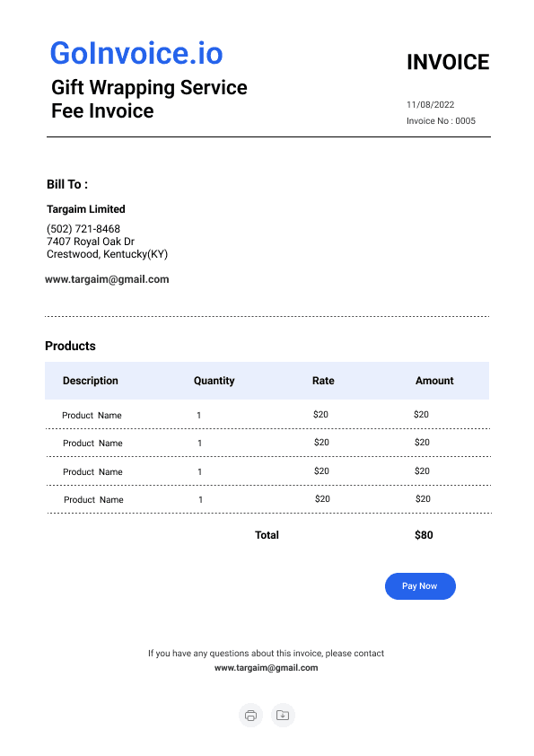Click the 11/08/2022 invoice date
This screenshot has height=756, width=534.
point(430,105)
